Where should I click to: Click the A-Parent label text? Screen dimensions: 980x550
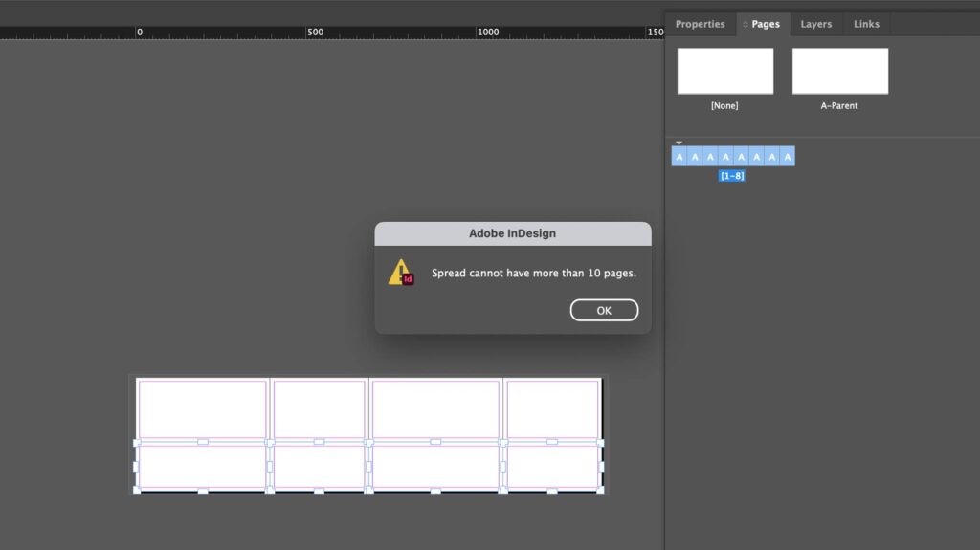click(838, 105)
